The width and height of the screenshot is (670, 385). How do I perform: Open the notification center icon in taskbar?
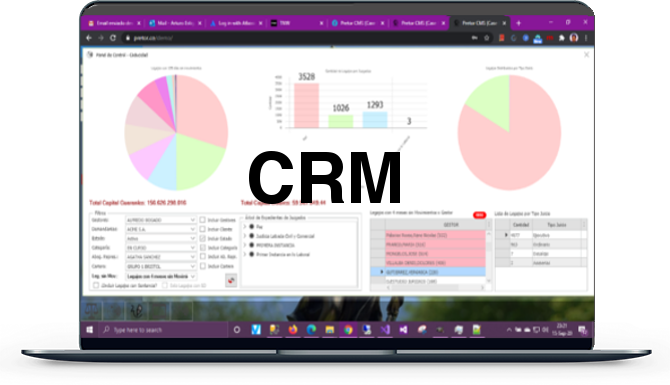582,330
